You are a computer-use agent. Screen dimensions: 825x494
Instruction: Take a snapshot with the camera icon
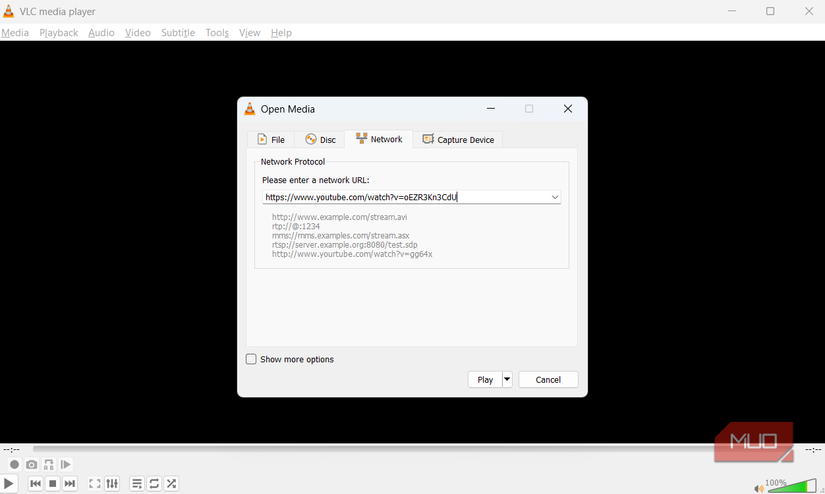32,465
